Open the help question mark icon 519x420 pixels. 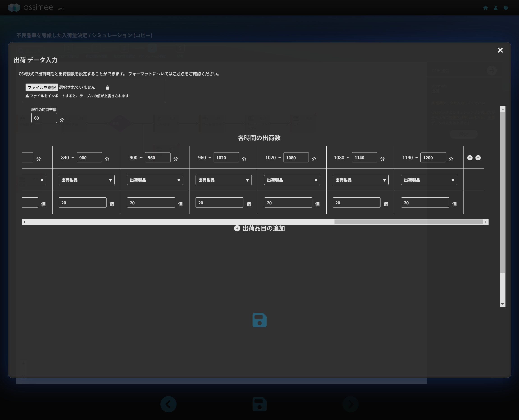tap(505, 8)
